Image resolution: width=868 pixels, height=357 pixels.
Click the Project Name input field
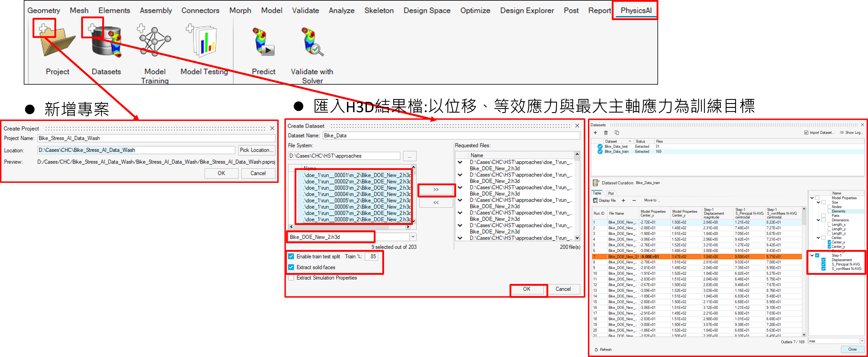[156, 138]
